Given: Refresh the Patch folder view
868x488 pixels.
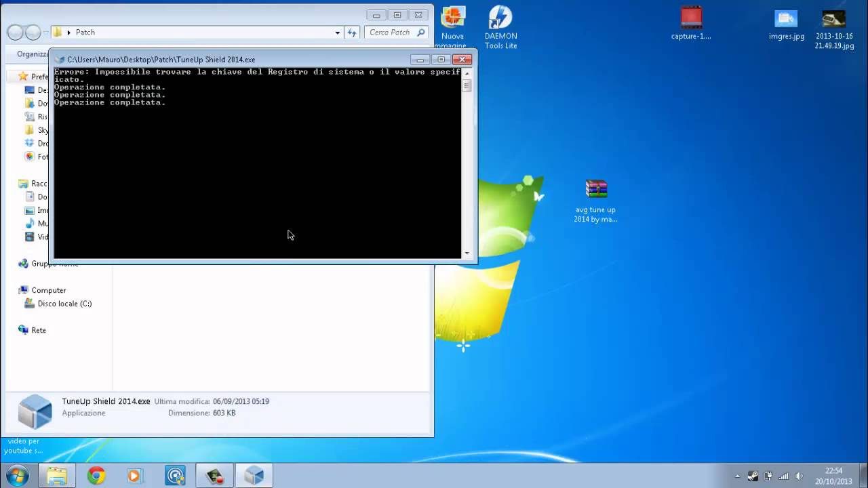Looking at the screenshot, I should click(x=352, y=33).
